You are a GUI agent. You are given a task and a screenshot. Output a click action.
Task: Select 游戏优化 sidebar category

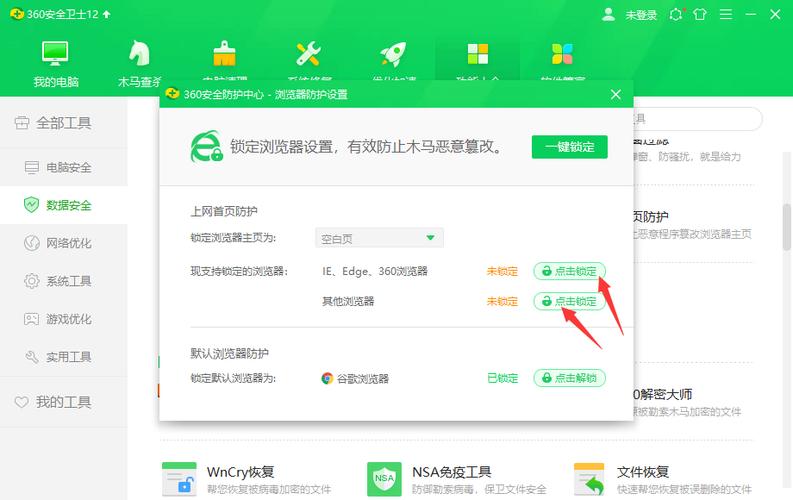[64, 319]
